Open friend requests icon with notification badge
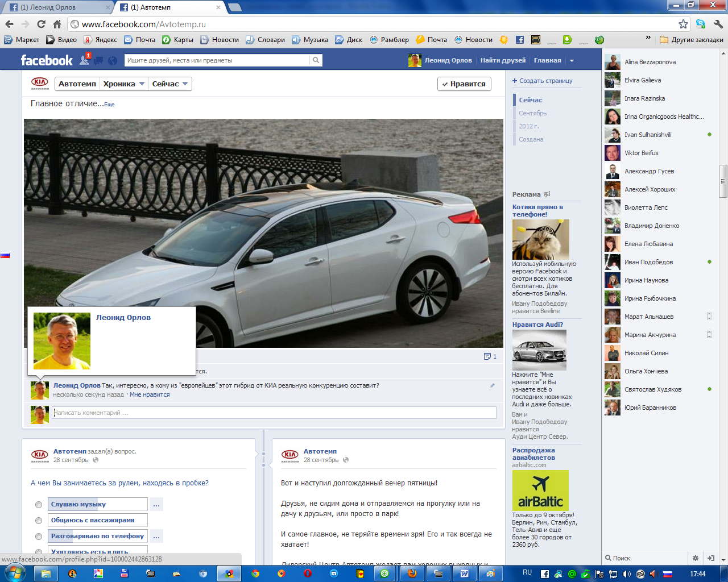 coord(85,60)
